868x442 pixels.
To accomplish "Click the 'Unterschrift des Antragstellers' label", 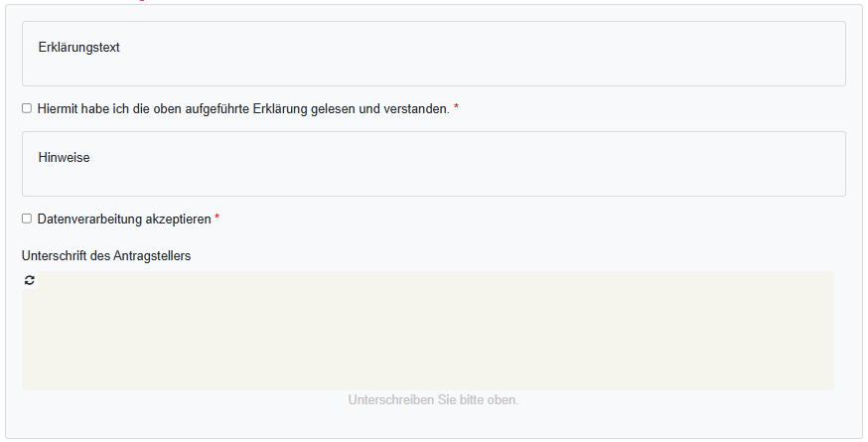I will click(x=106, y=255).
